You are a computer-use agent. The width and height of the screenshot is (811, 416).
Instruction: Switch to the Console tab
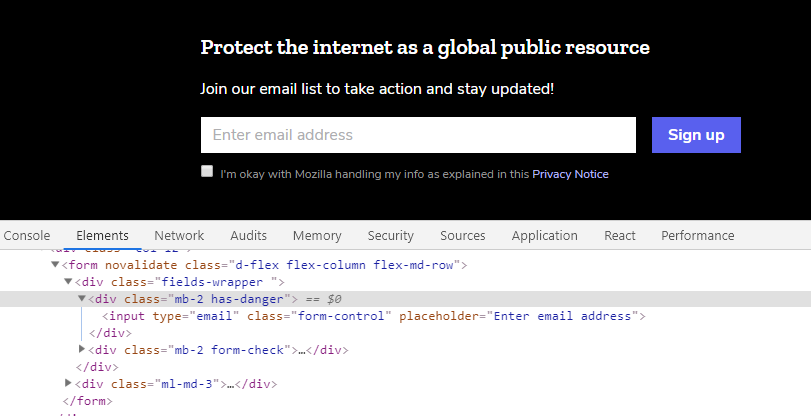pyautogui.click(x=27, y=235)
